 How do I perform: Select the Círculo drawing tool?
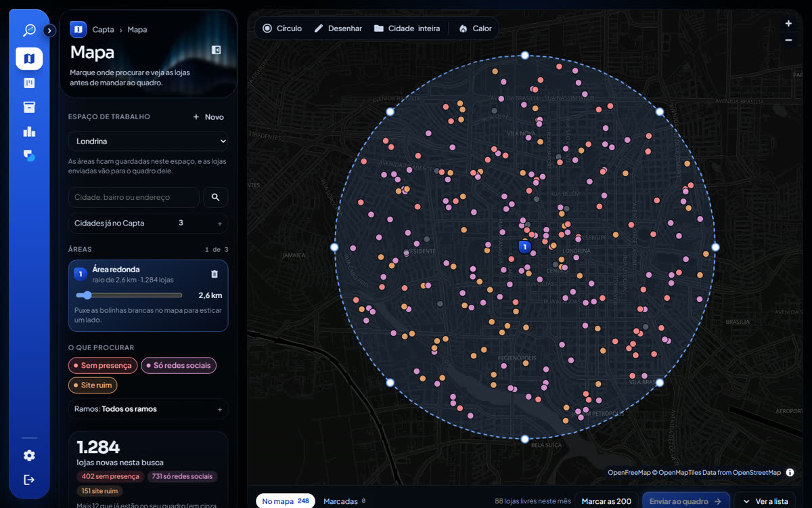(282, 28)
